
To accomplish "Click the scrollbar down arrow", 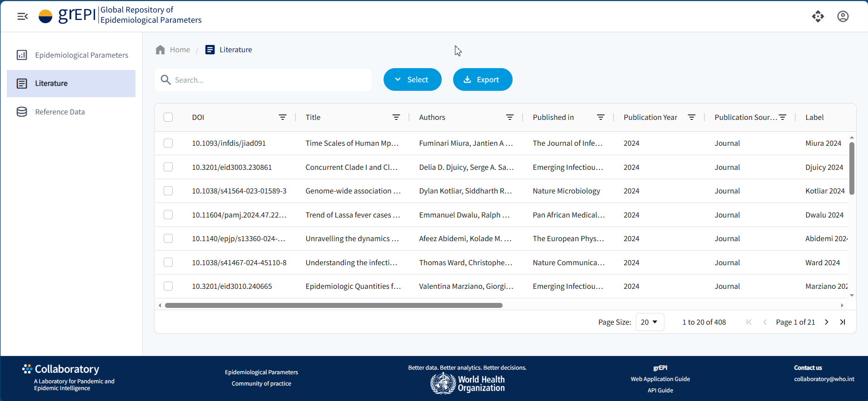I will (852, 295).
